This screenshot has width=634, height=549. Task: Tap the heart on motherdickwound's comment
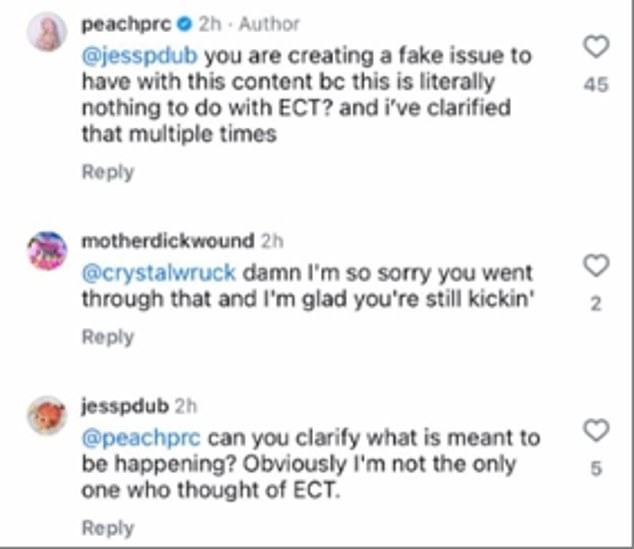click(x=596, y=265)
